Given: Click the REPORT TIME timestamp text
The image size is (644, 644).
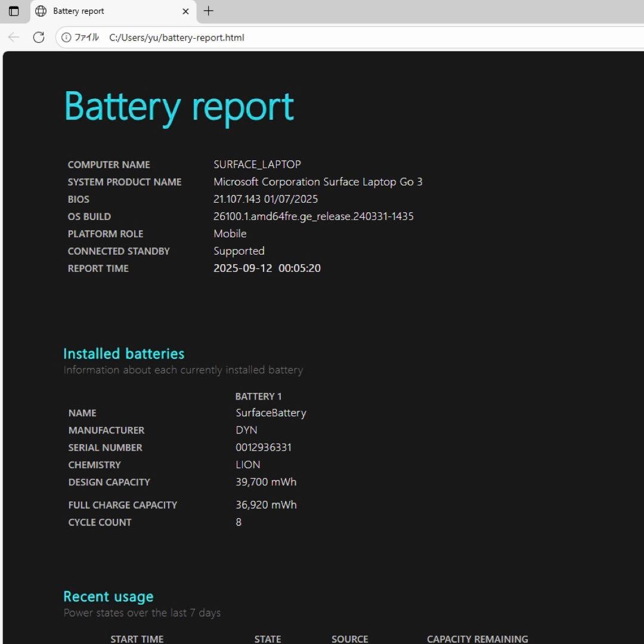Looking at the screenshot, I should 267,268.
